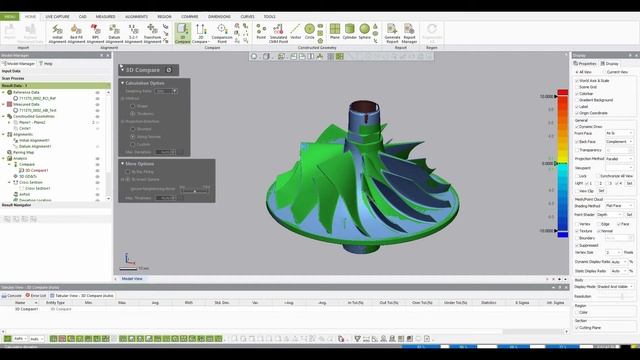The width and height of the screenshot is (640, 360).
Task: Collapse the More Options section
Action: (x=122, y=164)
